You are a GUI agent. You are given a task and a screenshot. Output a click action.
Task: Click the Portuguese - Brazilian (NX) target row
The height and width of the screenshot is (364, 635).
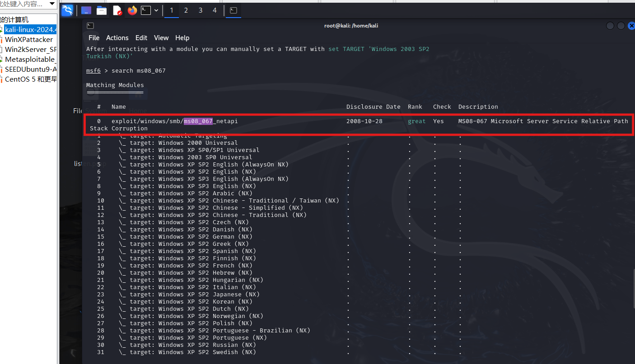tap(204, 330)
